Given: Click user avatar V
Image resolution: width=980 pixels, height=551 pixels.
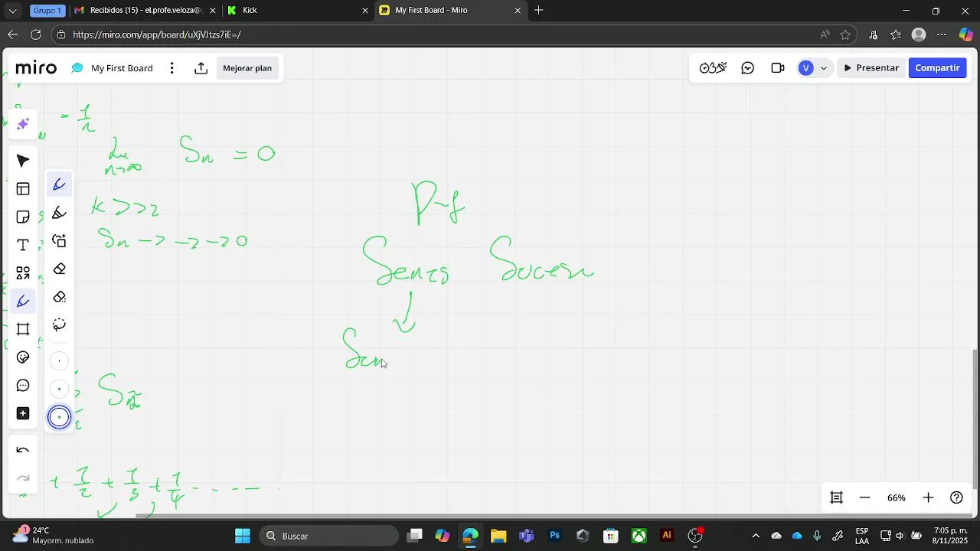Looking at the screenshot, I should click(x=805, y=68).
